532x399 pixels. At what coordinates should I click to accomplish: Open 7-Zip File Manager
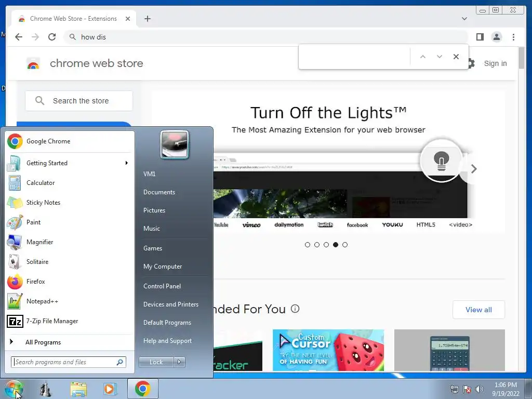70,321
